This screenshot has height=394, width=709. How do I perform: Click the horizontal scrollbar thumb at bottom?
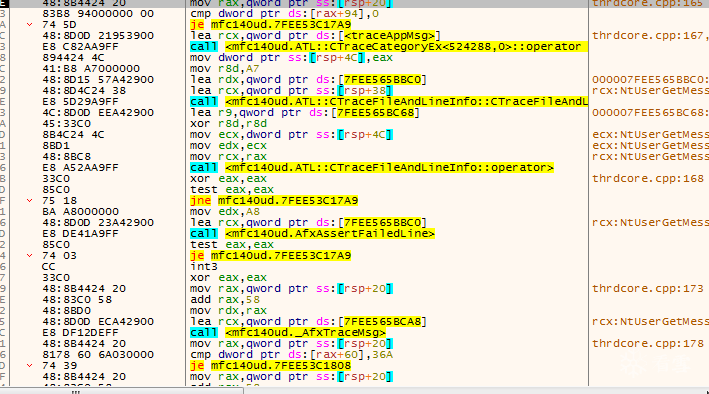click(x=122, y=390)
